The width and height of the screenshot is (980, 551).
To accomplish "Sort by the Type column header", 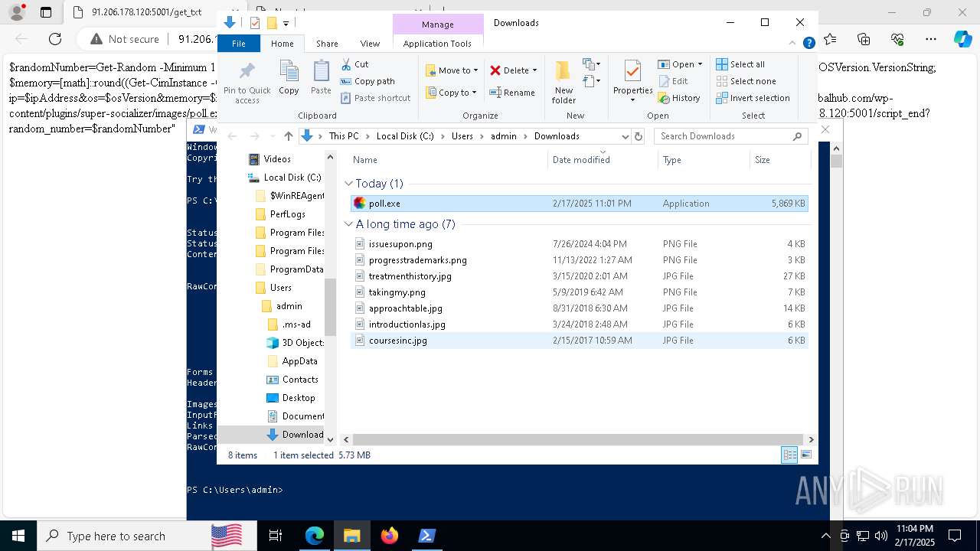I will click(x=704, y=160).
